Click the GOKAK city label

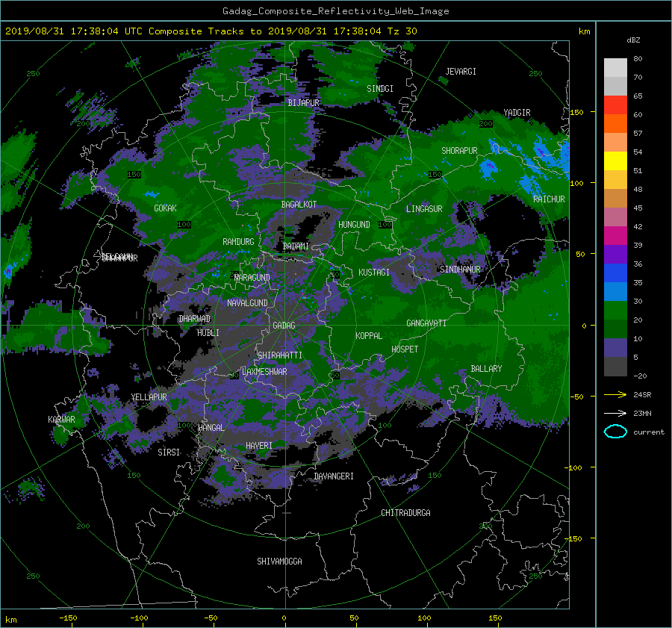click(x=165, y=208)
